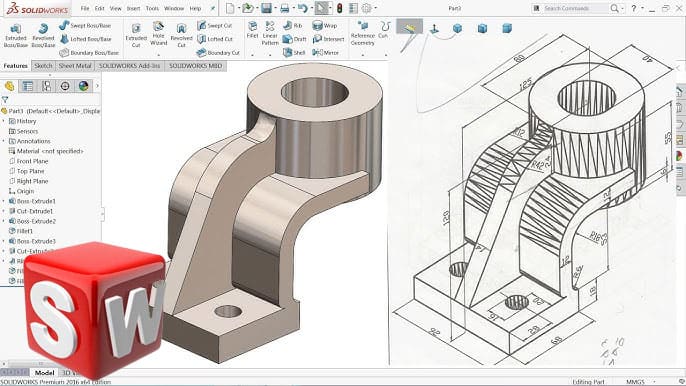The height and width of the screenshot is (386, 686).
Task: Open the Reference Geometry dropdown arrow
Action: click(x=363, y=55)
